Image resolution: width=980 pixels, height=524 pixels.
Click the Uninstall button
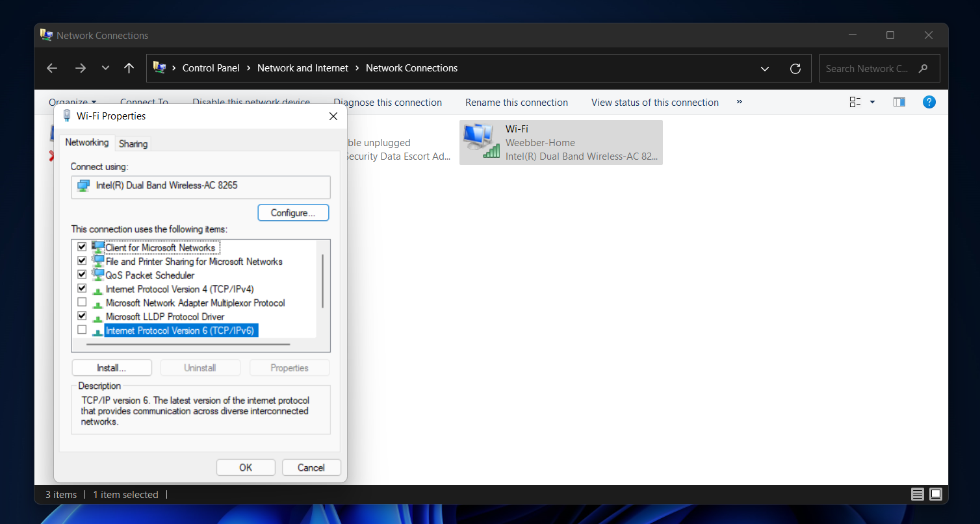(200, 368)
